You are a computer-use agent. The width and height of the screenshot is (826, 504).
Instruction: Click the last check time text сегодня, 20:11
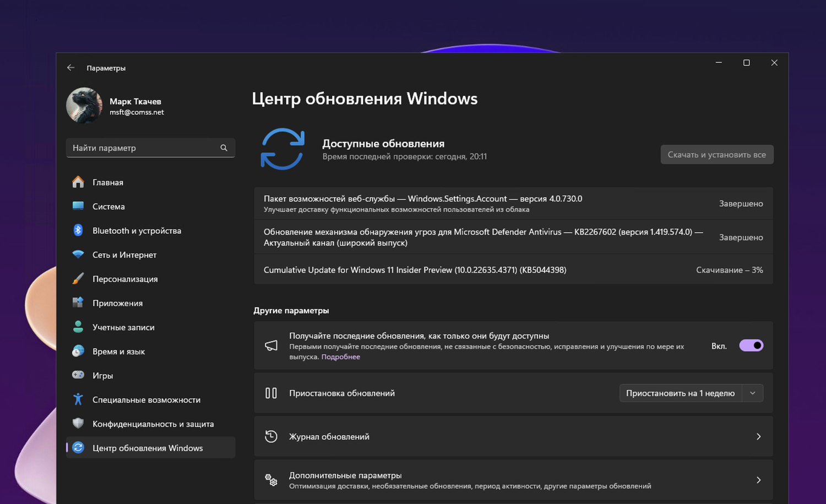461,156
